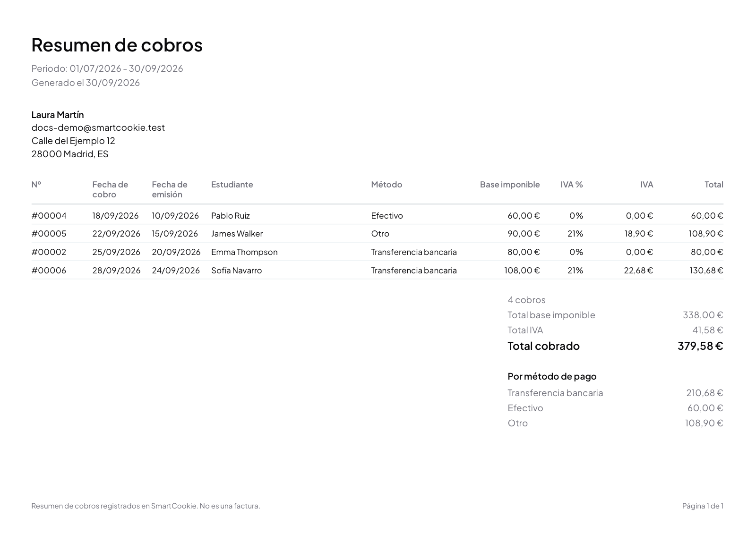Click 'Transferencia bancaria' in Emma Thompson row
Image resolution: width=756 pixels, height=534 pixels.
coord(414,252)
